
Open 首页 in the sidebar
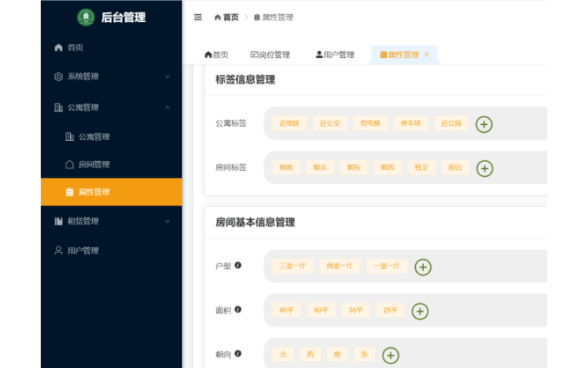(111, 47)
